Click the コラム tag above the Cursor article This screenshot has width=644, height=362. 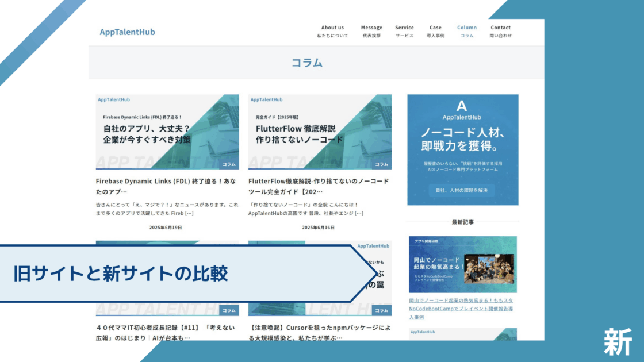(382, 311)
